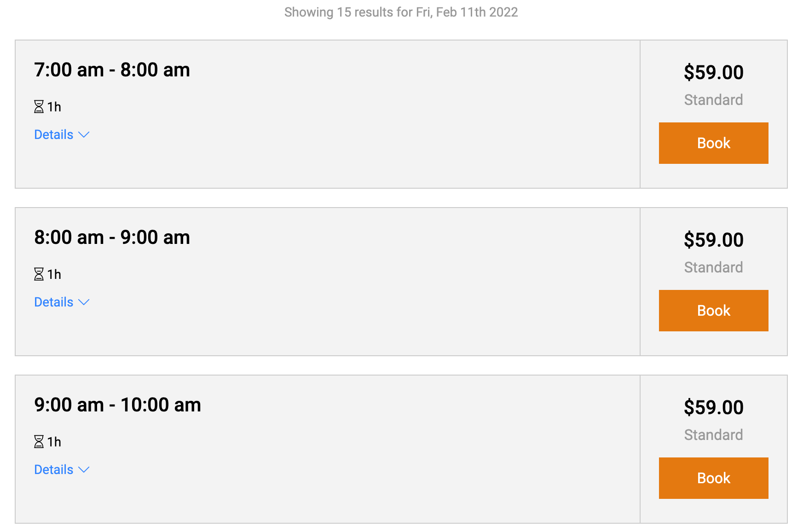Expand the chevron beside Details for 8:00 am slot
Image resolution: width=809 pixels, height=532 pixels.
pyautogui.click(x=84, y=302)
